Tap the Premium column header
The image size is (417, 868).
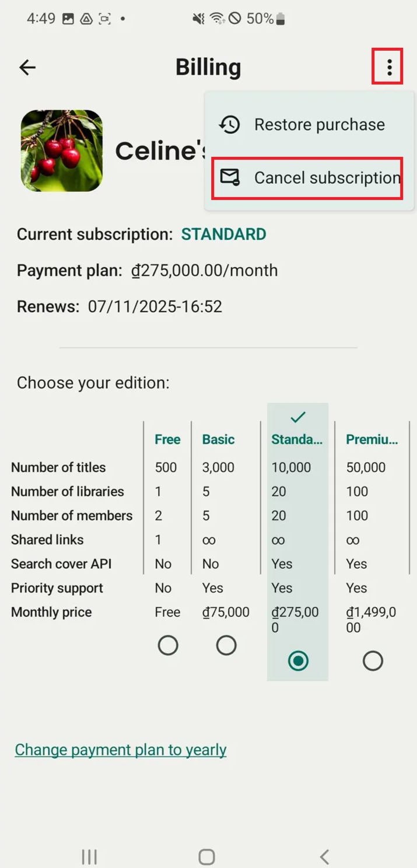coord(372,439)
